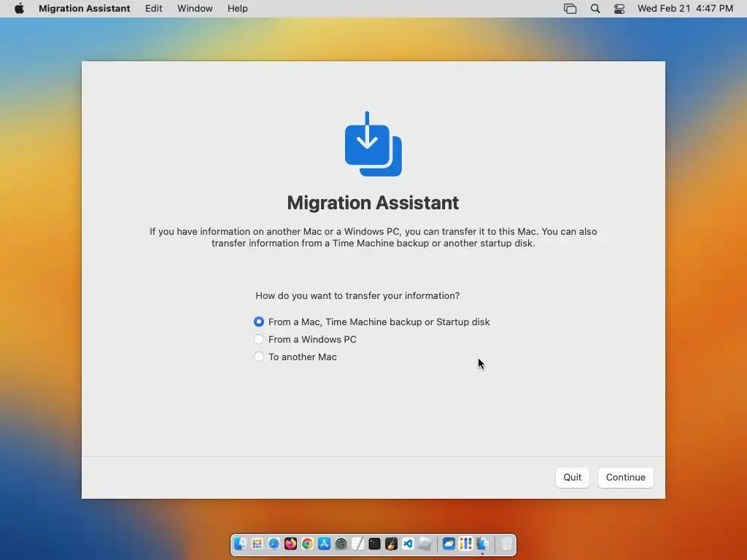
Task: Open TextEdit from the Dock
Action: [x=357, y=544]
